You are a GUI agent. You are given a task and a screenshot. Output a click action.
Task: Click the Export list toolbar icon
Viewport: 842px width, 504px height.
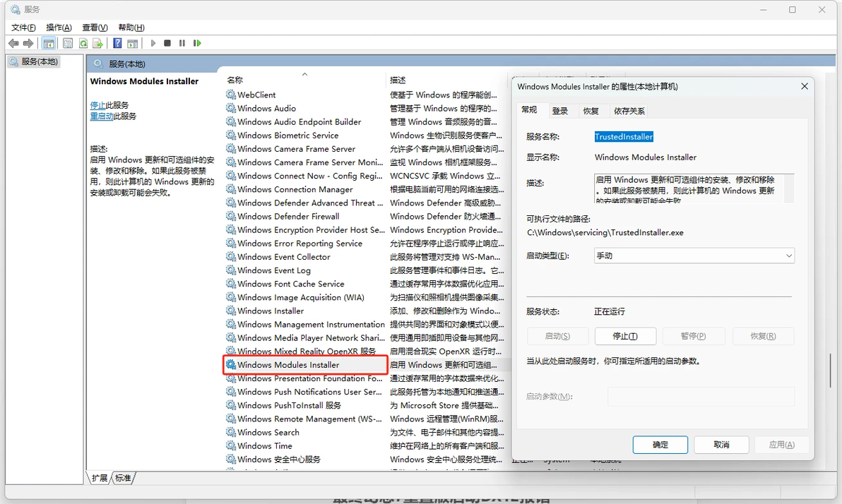[97, 43]
